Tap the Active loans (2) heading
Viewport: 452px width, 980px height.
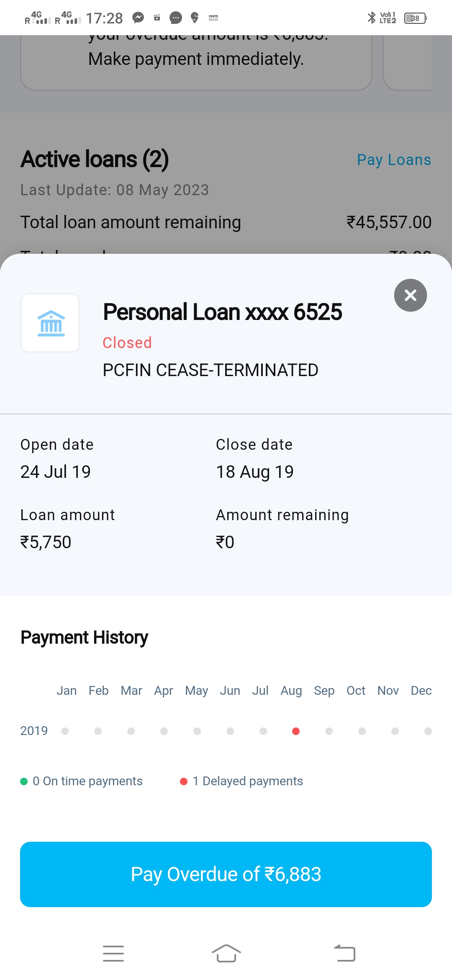click(x=95, y=159)
